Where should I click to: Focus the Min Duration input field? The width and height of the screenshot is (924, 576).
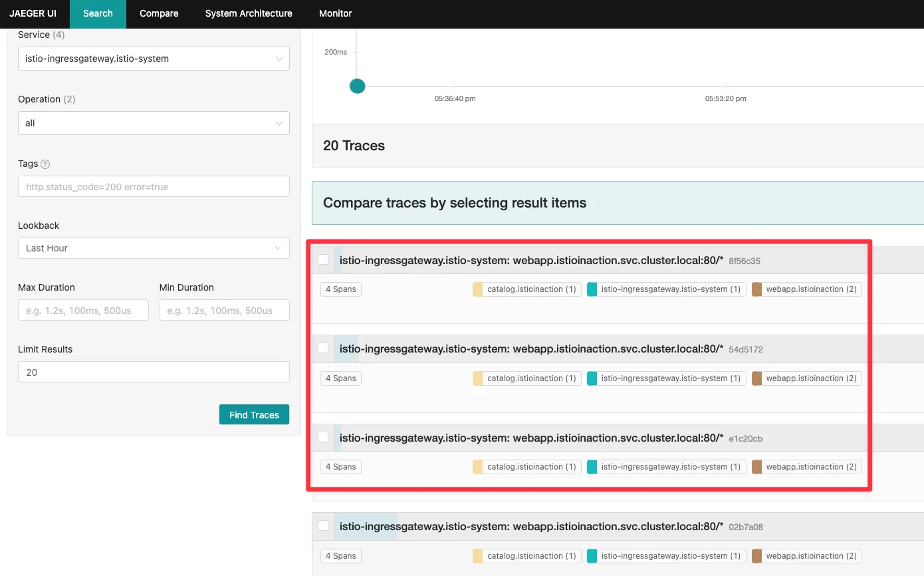[x=225, y=310]
